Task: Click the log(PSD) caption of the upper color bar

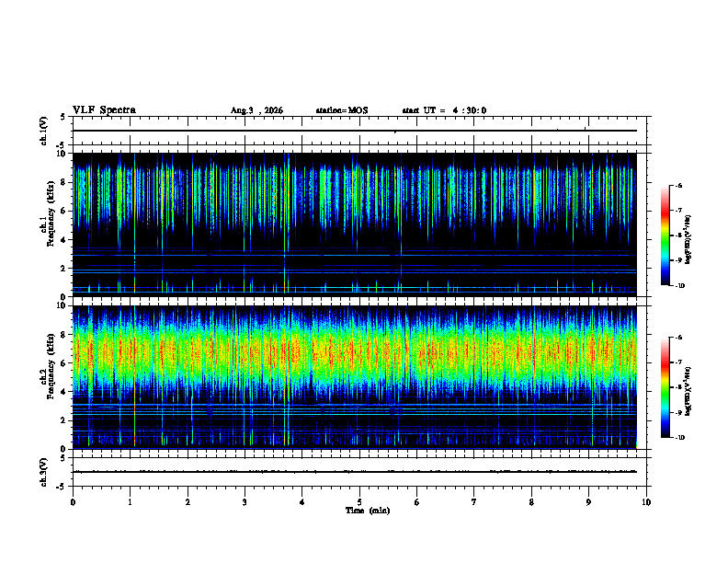Action: click(x=688, y=239)
